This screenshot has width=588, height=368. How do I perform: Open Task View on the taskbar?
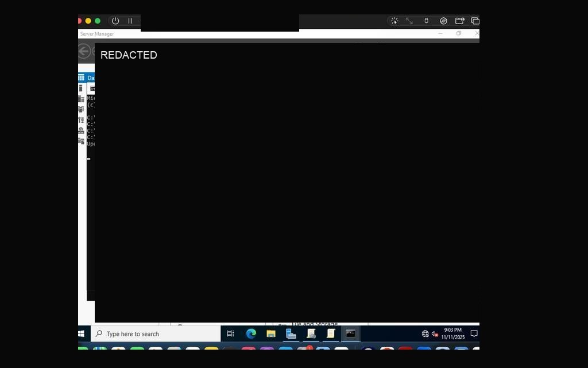coord(230,333)
